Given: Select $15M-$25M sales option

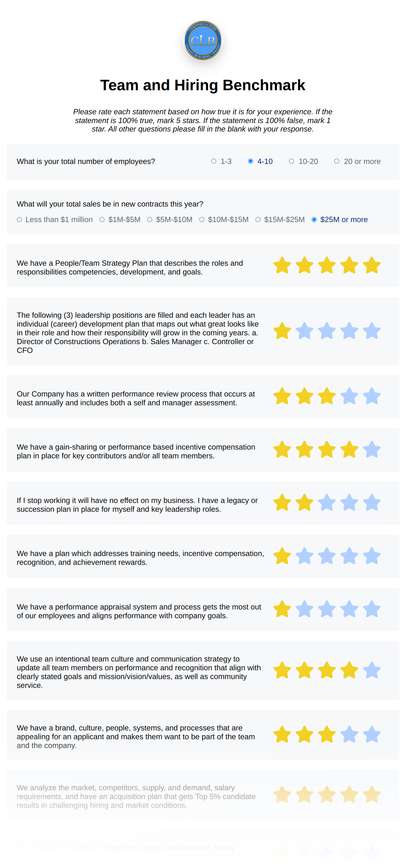Looking at the screenshot, I should click(258, 220).
